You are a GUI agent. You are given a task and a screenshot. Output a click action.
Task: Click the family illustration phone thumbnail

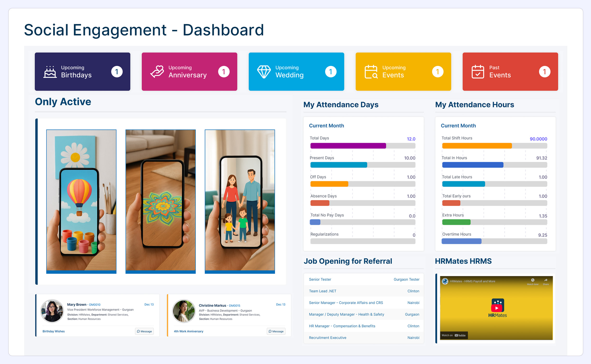coord(240,200)
